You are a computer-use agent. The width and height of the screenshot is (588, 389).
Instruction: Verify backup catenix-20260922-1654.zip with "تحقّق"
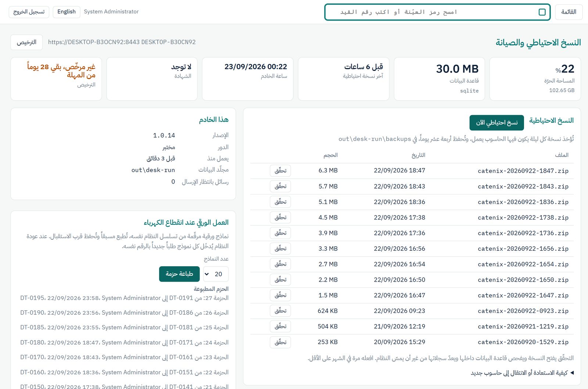(280, 264)
